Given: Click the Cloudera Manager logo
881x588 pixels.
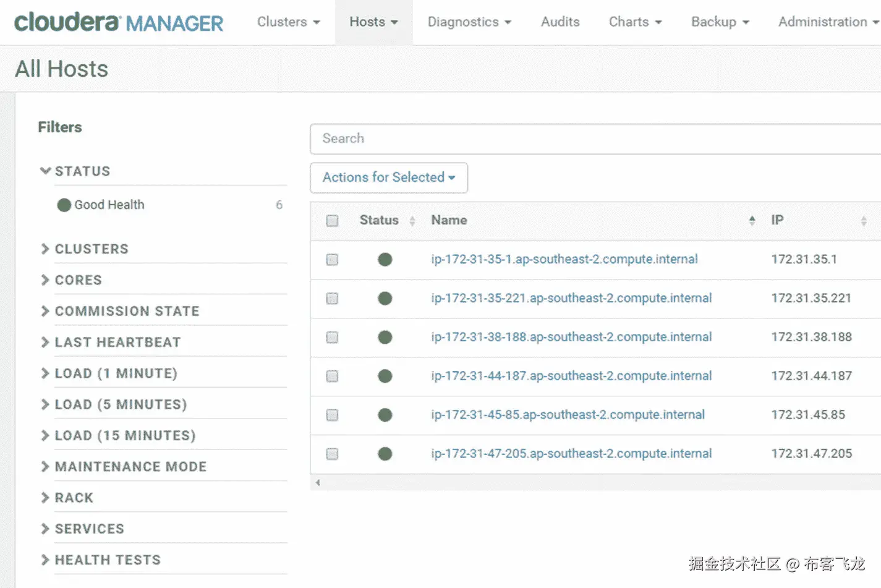Looking at the screenshot, I should (x=118, y=22).
